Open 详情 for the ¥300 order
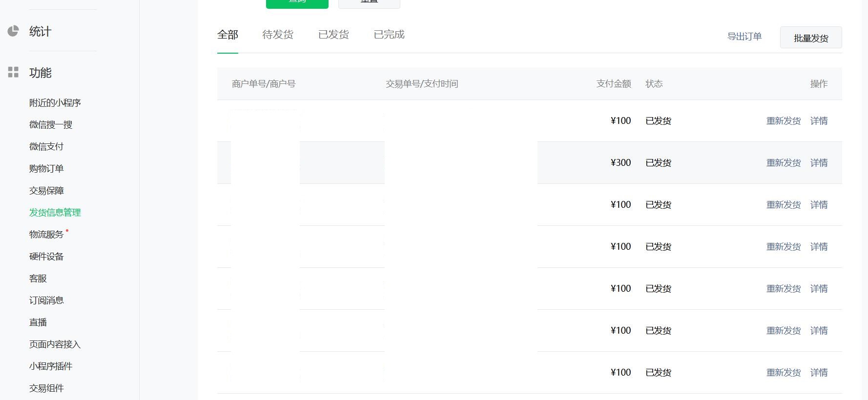The image size is (868, 400). click(x=819, y=163)
